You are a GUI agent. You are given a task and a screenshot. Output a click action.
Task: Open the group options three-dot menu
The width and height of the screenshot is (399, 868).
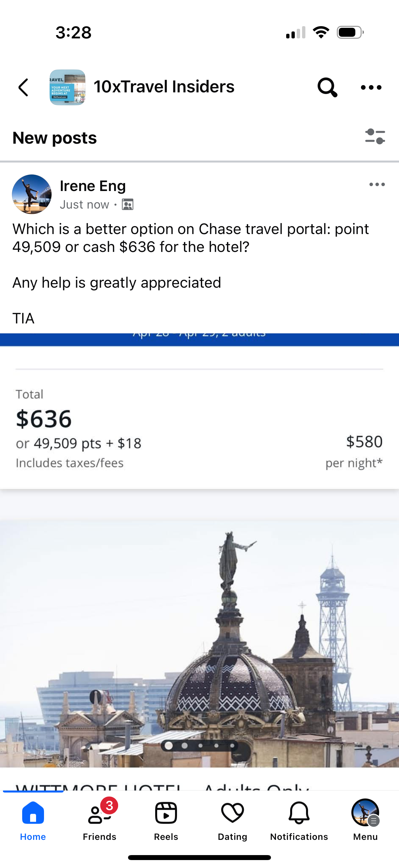tap(371, 88)
